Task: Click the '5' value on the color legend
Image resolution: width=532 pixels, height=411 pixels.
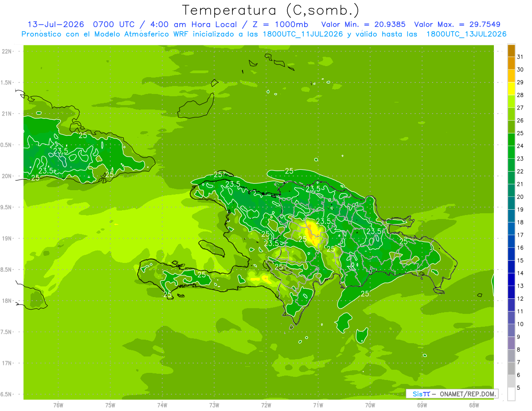Action: (519, 388)
